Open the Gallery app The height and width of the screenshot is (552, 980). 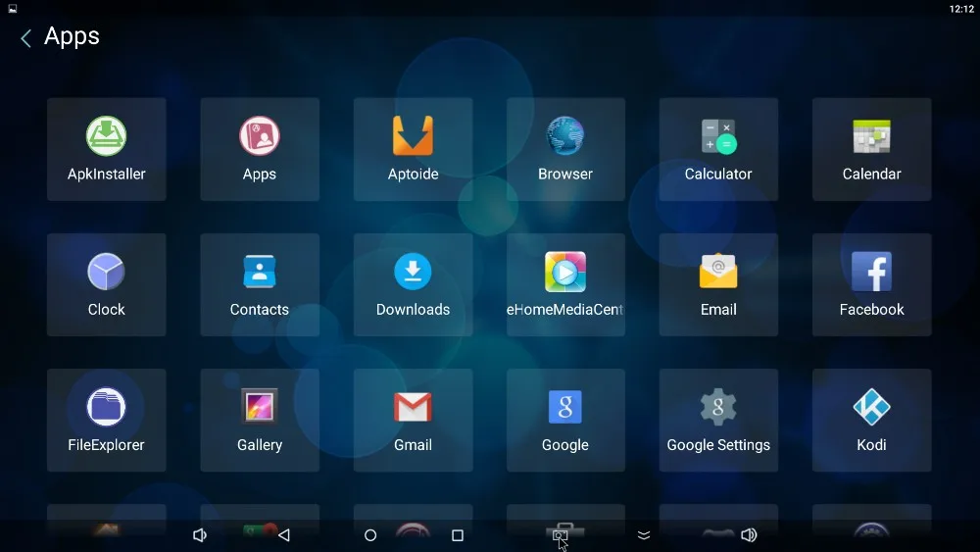tap(260, 420)
